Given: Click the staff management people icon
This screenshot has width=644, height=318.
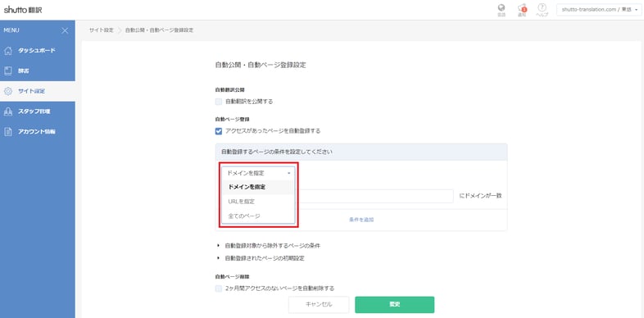Looking at the screenshot, I should pos(8,111).
